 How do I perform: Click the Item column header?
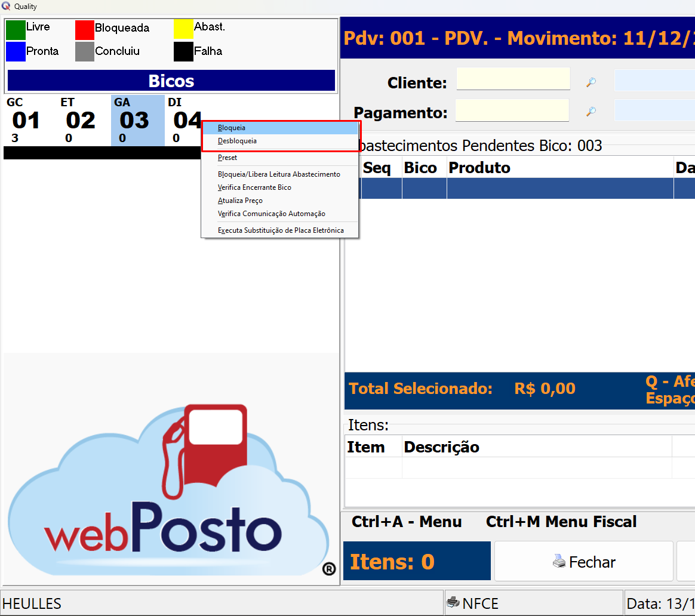(x=374, y=446)
